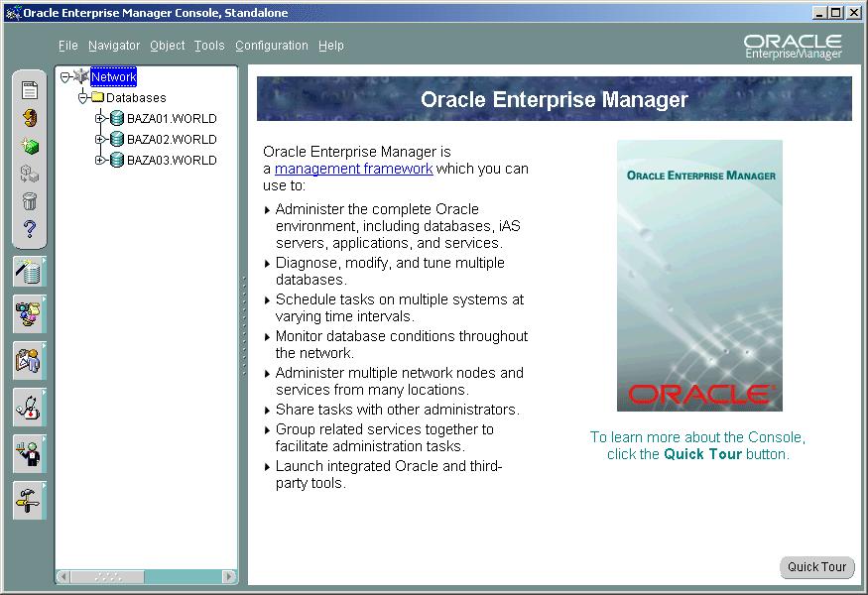Click the trash can Remove icon

[30, 201]
